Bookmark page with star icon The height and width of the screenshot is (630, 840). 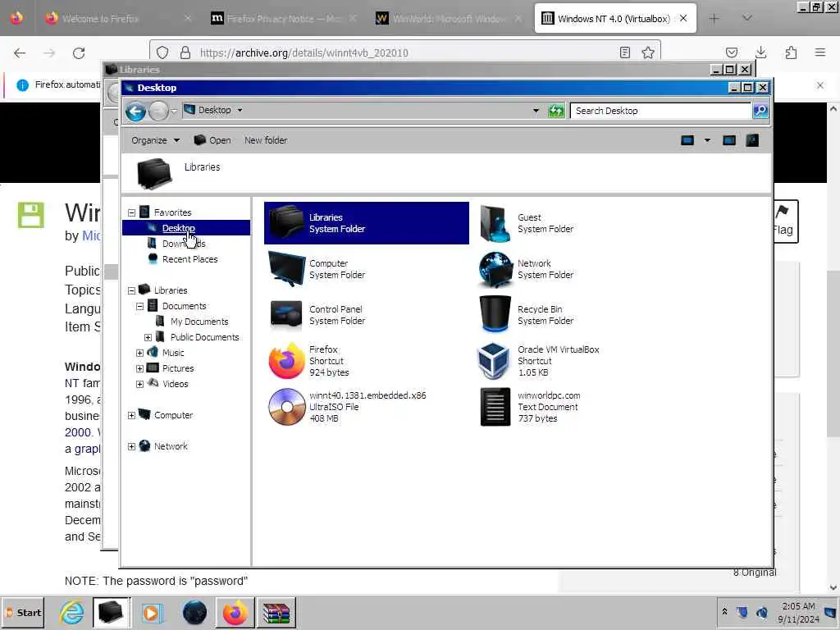coord(648,52)
